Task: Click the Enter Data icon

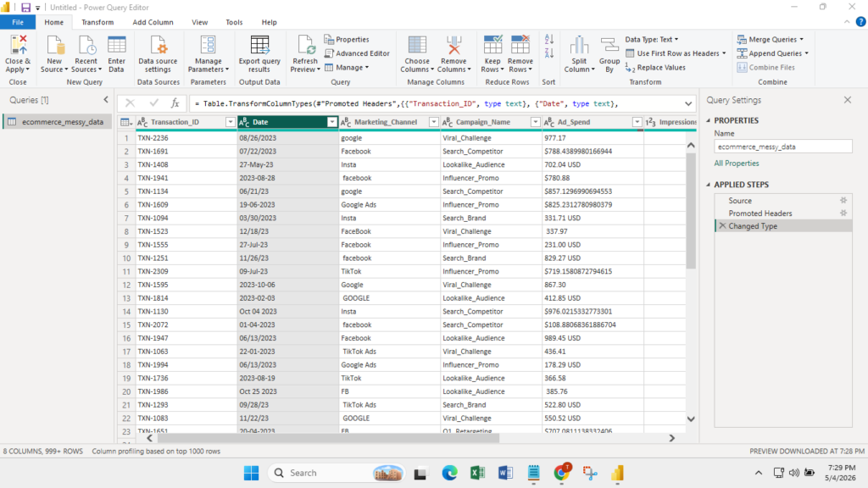Action: point(116,46)
